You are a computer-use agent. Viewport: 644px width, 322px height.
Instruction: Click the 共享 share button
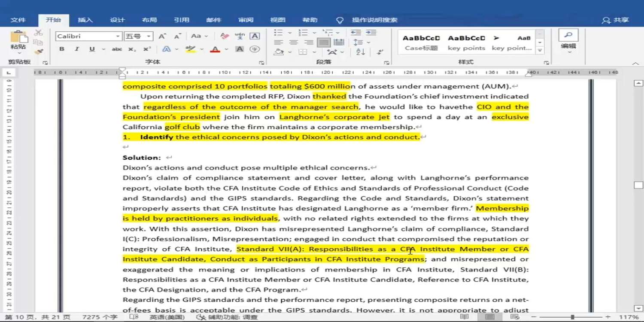click(x=616, y=20)
